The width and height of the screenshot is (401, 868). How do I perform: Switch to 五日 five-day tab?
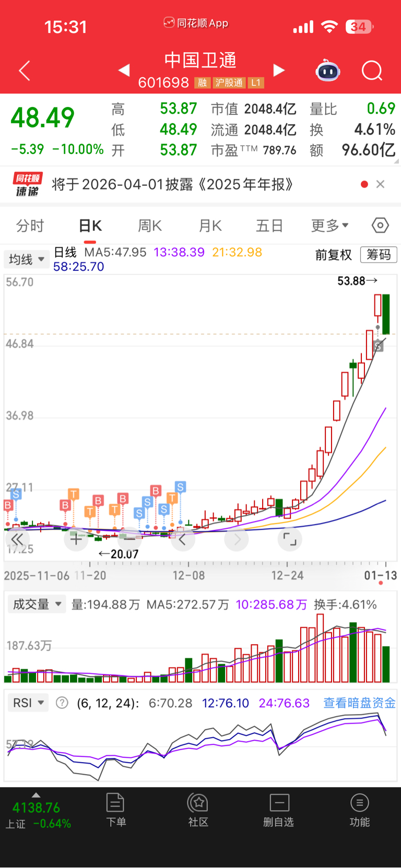point(269,225)
